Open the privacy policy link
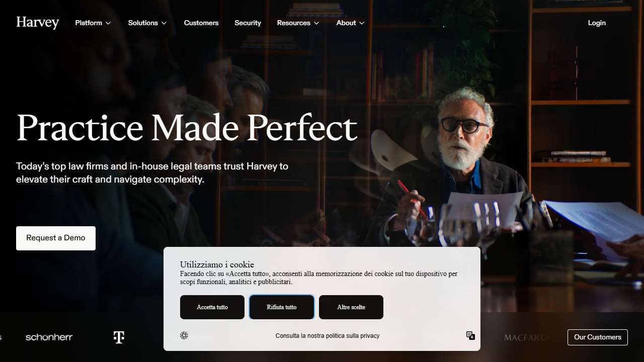Image resolution: width=644 pixels, height=362 pixels. (x=328, y=336)
